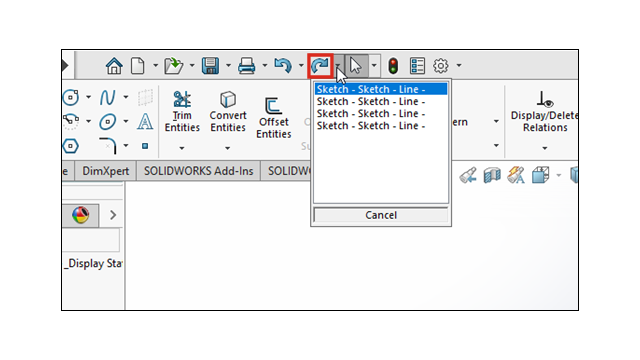Expand dropdown arrow under Trim Entities
640x360 pixels.
[x=182, y=148]
